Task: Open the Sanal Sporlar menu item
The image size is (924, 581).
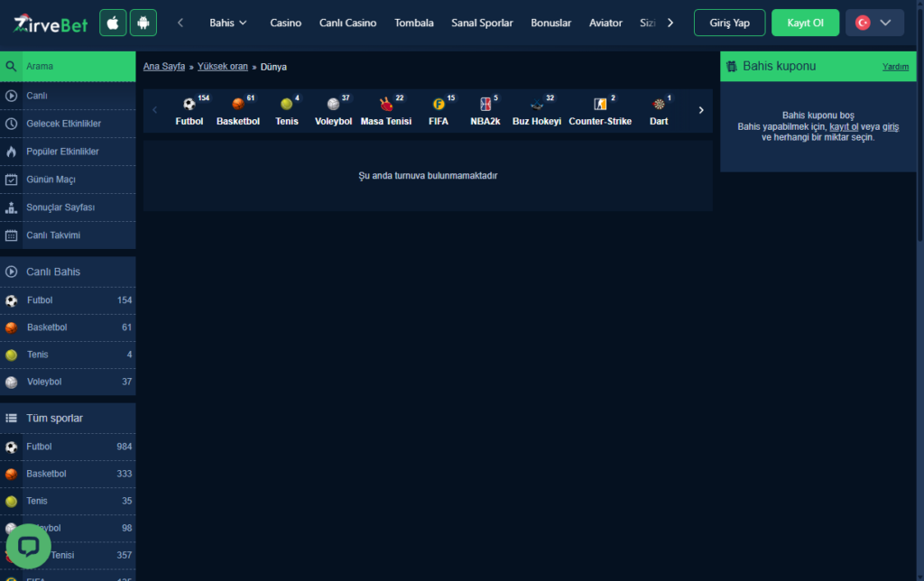Action: click(482, 23)
